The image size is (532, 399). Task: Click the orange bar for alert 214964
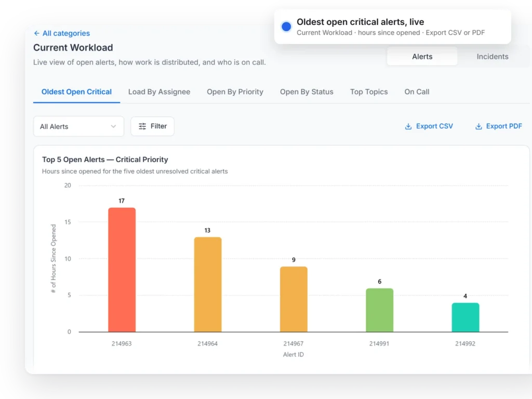(x=208, y=284)
